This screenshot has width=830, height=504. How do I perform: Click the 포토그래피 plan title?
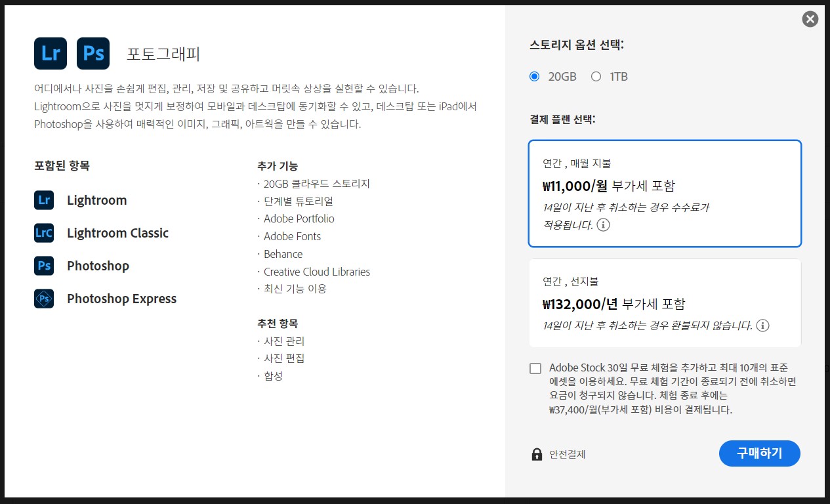coord(163,54)
